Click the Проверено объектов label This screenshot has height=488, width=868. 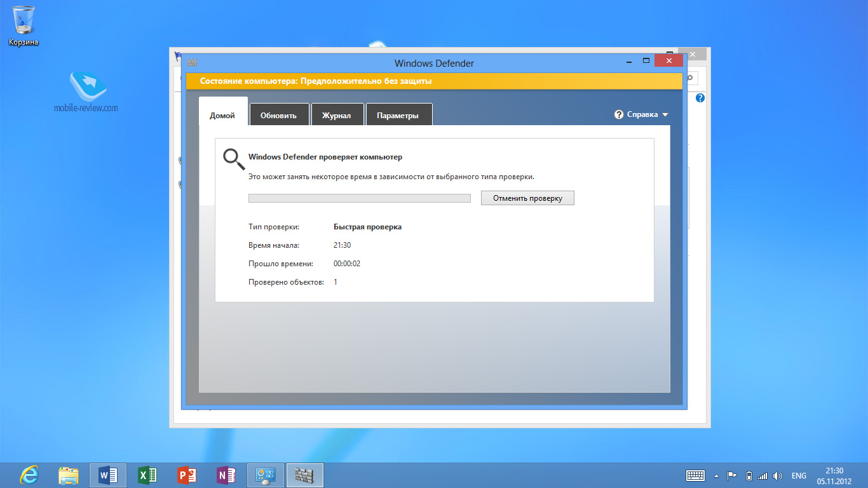pyautogui.click(x=286, y=281)
